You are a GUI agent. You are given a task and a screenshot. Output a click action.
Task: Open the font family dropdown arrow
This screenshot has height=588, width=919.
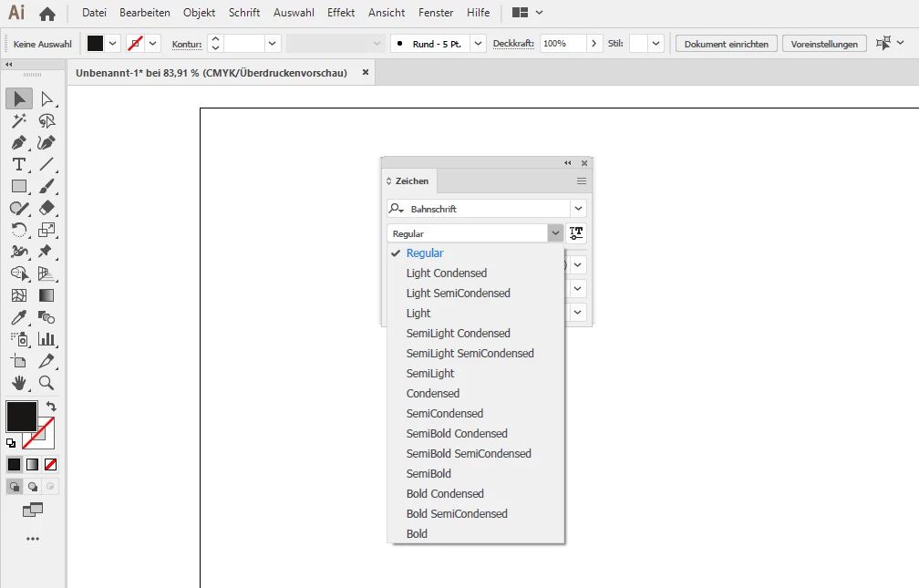578,209
